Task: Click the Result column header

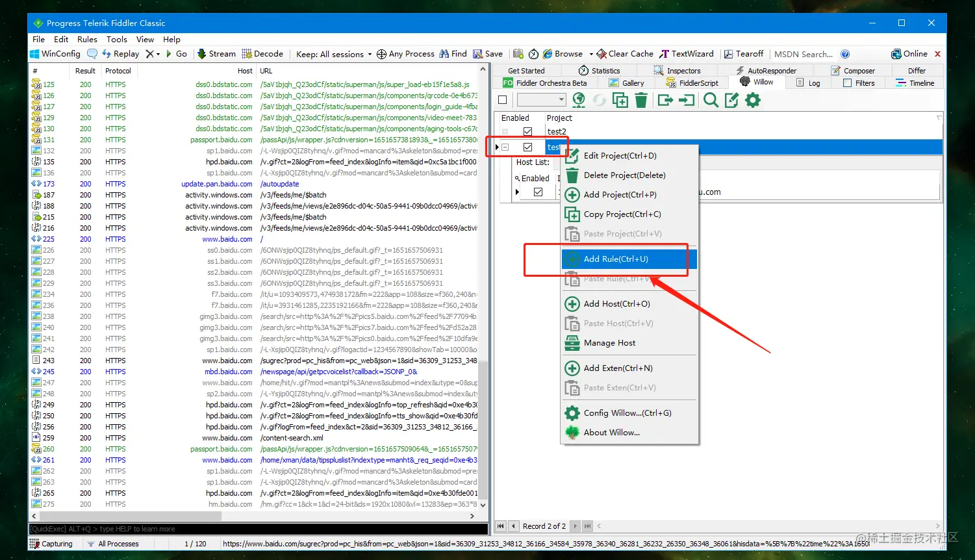Action: (x=85, y=71)
